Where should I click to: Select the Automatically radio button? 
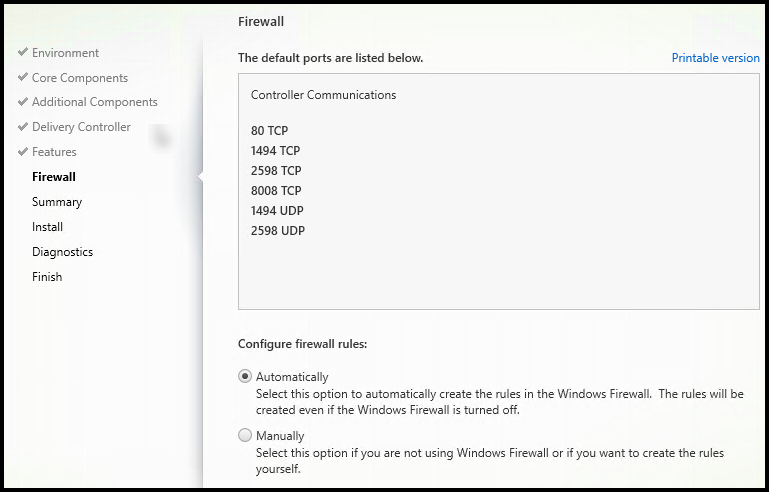245,377
